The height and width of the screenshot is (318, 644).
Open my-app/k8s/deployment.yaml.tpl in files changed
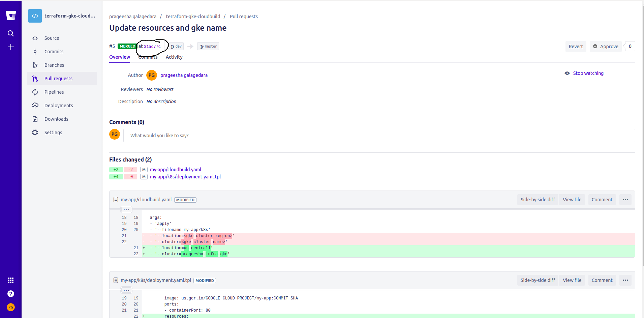point(185,177)
